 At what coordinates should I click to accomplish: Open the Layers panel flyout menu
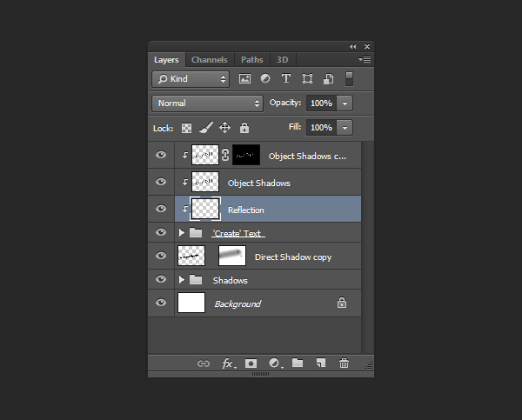coord(365,60)
